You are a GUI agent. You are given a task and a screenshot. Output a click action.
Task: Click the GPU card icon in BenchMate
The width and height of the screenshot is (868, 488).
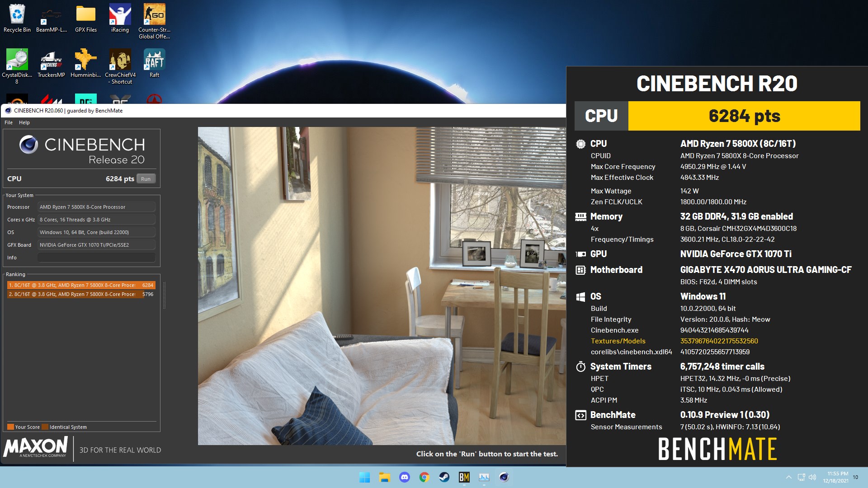click(580, 254)
